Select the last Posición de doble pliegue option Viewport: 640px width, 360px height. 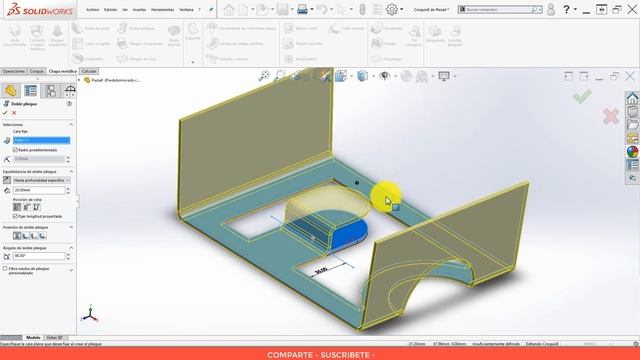[x=42, y=236]
